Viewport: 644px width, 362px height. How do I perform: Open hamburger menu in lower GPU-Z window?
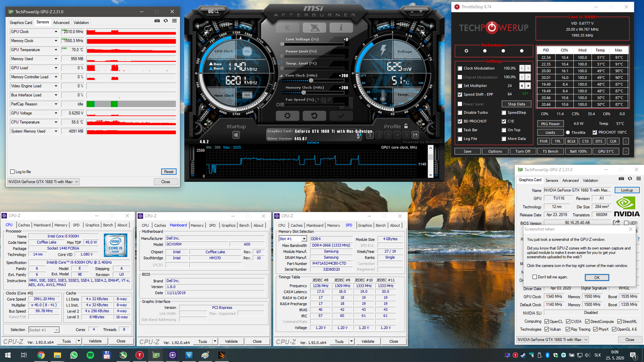click(639, 179)
